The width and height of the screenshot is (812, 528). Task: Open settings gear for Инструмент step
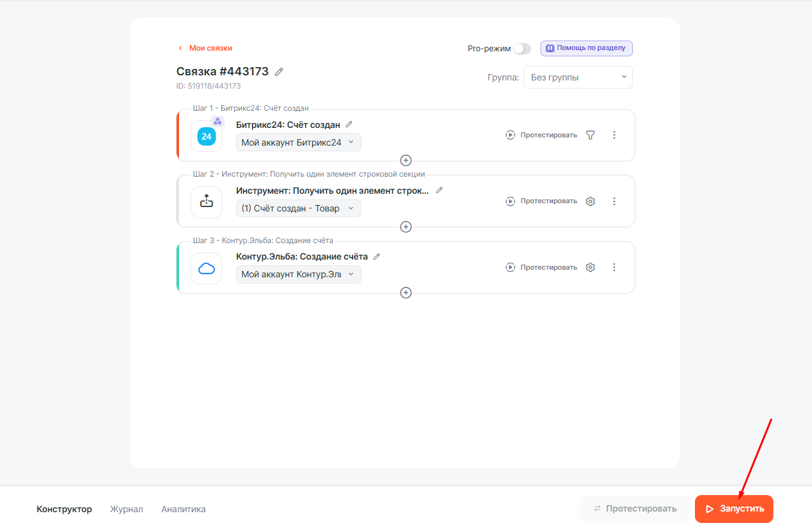[590, 201]
